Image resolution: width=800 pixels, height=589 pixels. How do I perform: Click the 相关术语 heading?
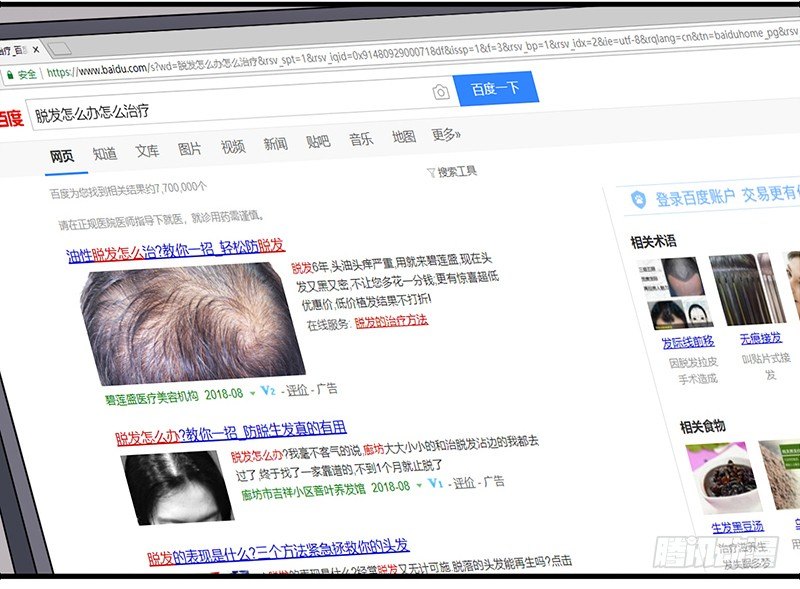pos(654,241)
